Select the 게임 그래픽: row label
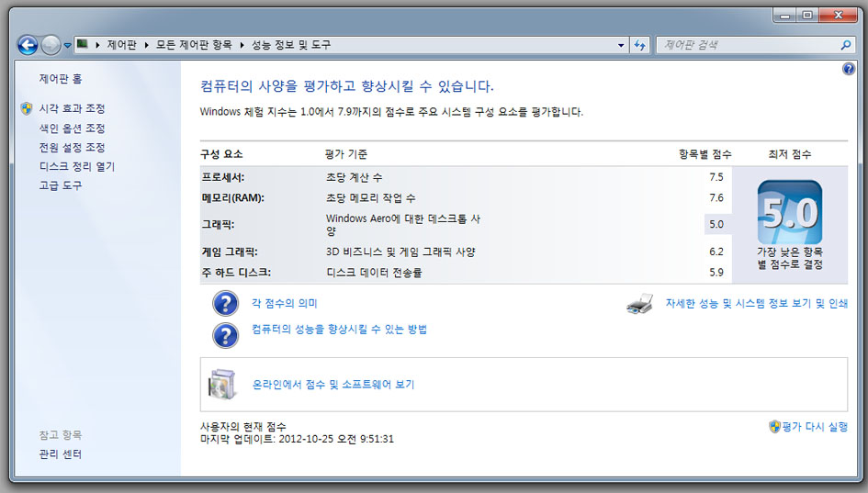Image resolution: width=868 pixels, height=493 pixels. 230,252
